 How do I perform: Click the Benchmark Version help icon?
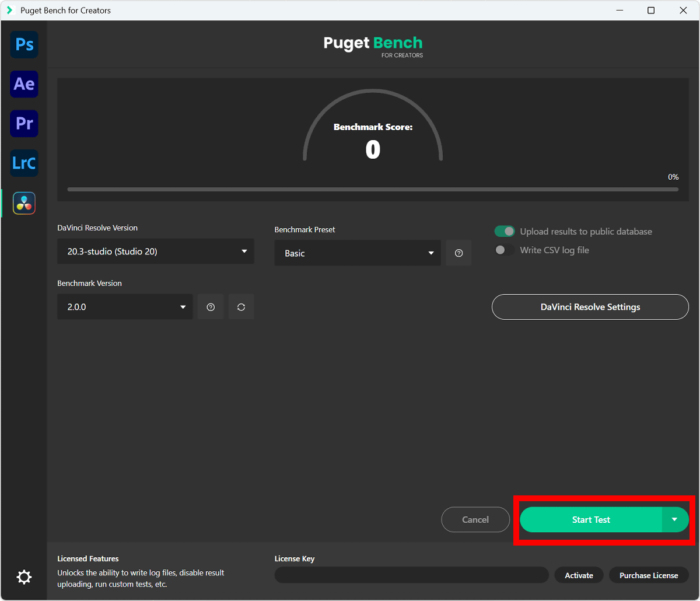coord(211,307)
